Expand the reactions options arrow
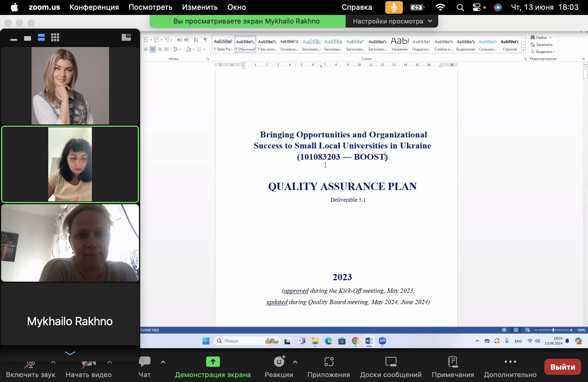This screenshot has height=382, width=588. (x=295, y=362)
